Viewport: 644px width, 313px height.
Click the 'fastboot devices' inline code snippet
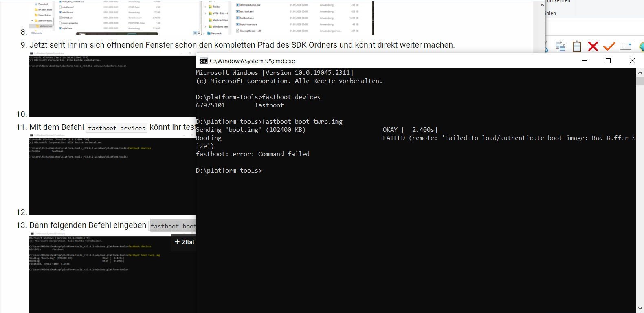tap(116, 128)
